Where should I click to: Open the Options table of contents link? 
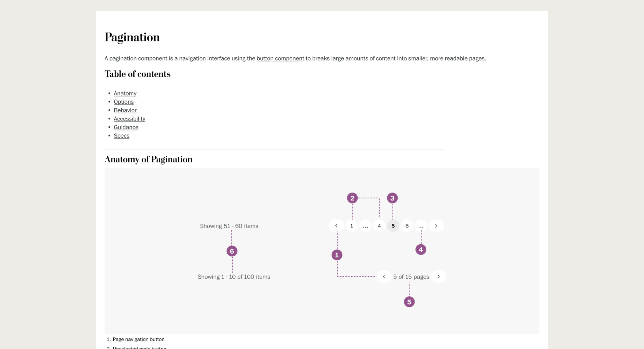tap(124, 102)
